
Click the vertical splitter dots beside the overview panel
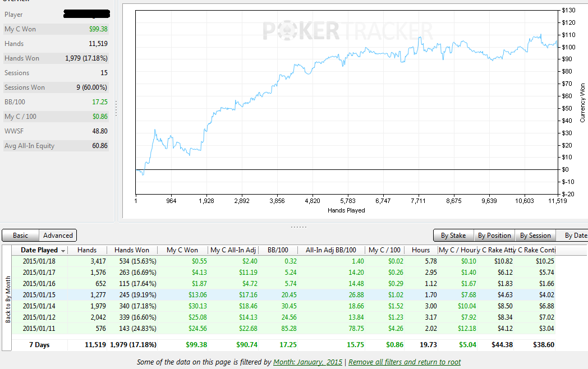point(116,108)
